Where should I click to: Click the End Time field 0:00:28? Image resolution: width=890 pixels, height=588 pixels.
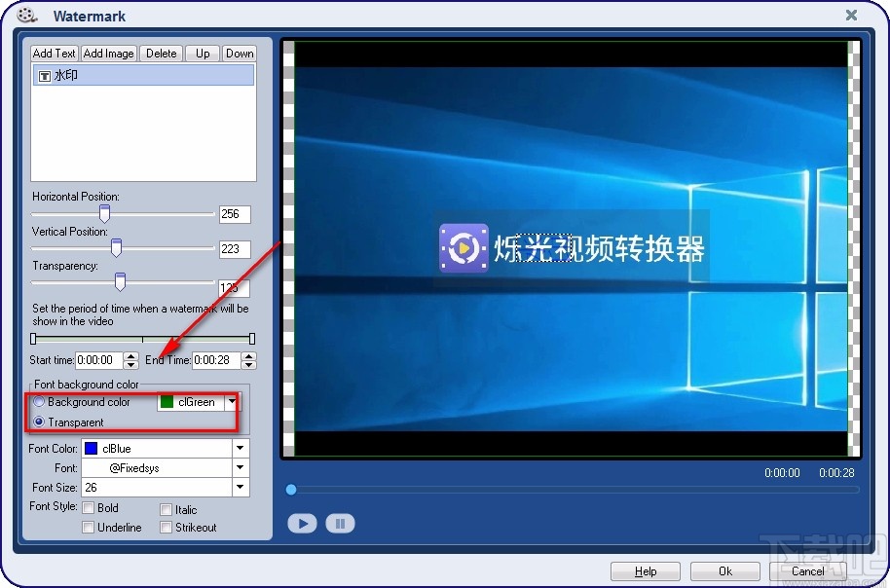tap(216, 360)
